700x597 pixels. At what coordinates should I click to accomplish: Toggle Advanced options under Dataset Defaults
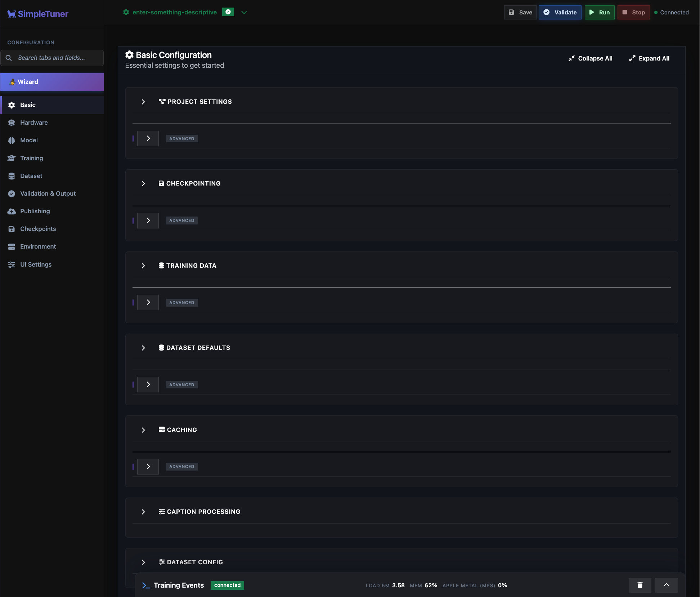click(148, 384)
